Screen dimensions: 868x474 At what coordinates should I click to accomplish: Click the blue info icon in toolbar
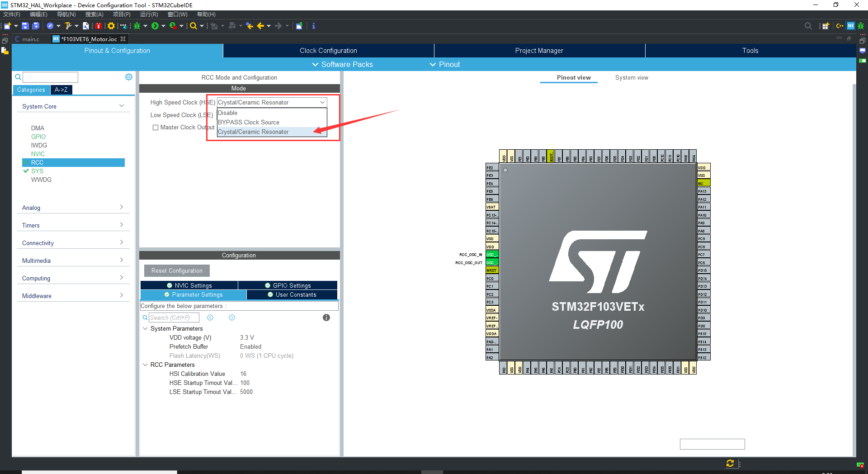tap(313, 26)
